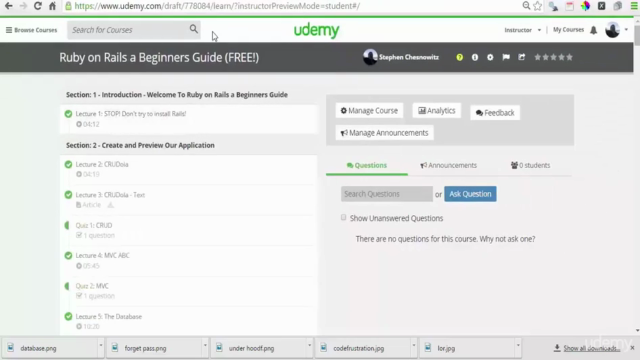Bookmark this page with the star icon
This screenshot has height=360, width=640.
[538, 6]
